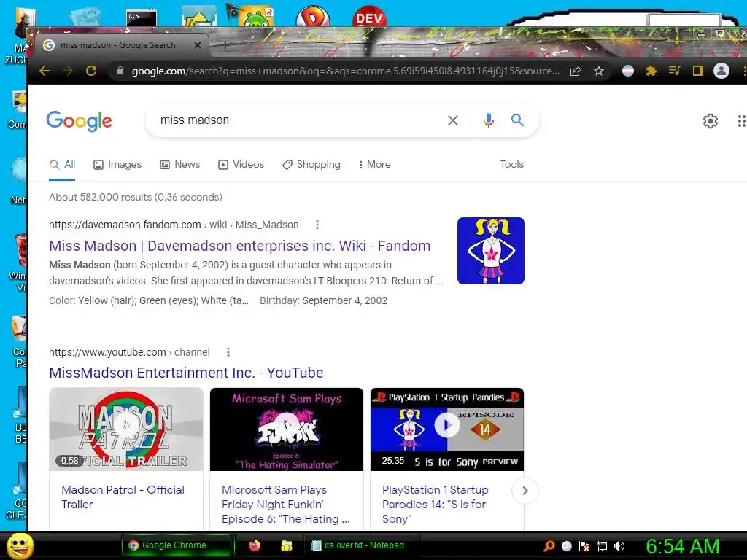Open the volume speaker tray icon

click(x=619, y=546)
